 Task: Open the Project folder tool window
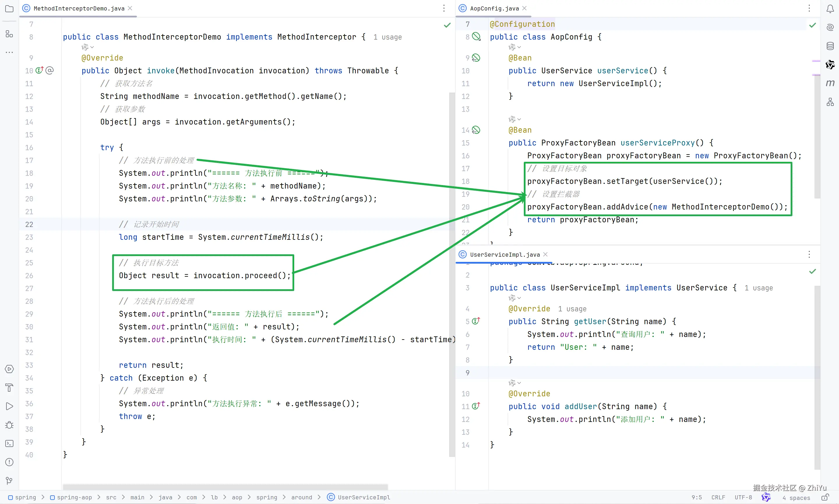coord(9,9)
